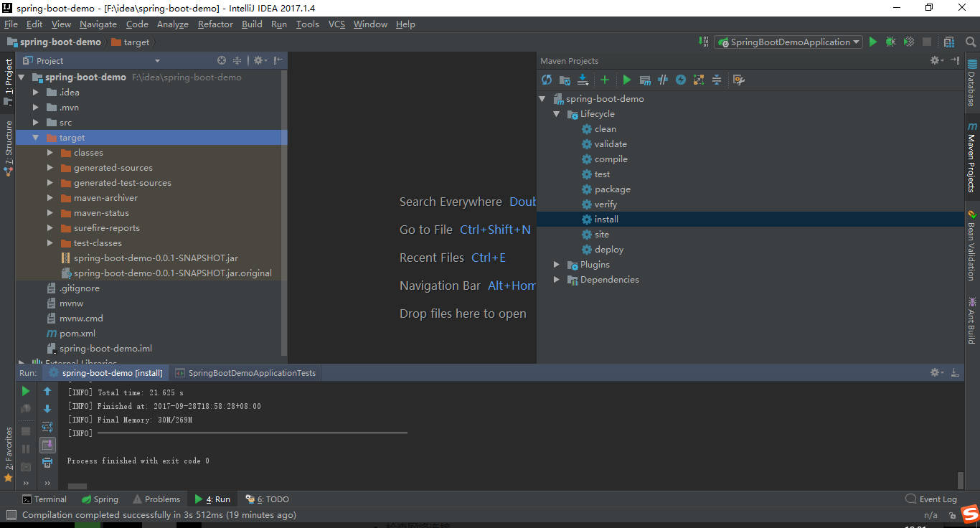
Task: Skip tests via the lightning icon
Action: pyautogui.click(x=680, y=80)
